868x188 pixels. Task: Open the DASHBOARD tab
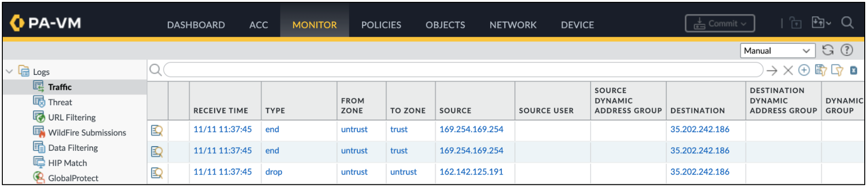pos(196,25)
